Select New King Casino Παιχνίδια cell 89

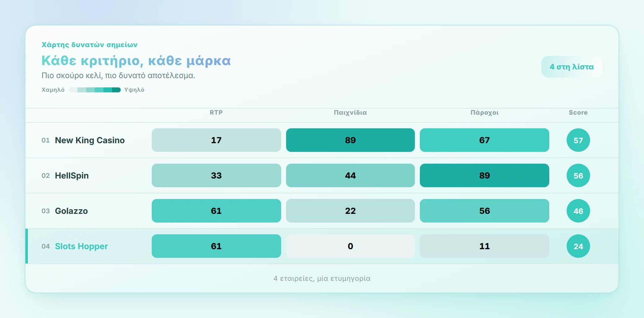[x=350, y=140]
